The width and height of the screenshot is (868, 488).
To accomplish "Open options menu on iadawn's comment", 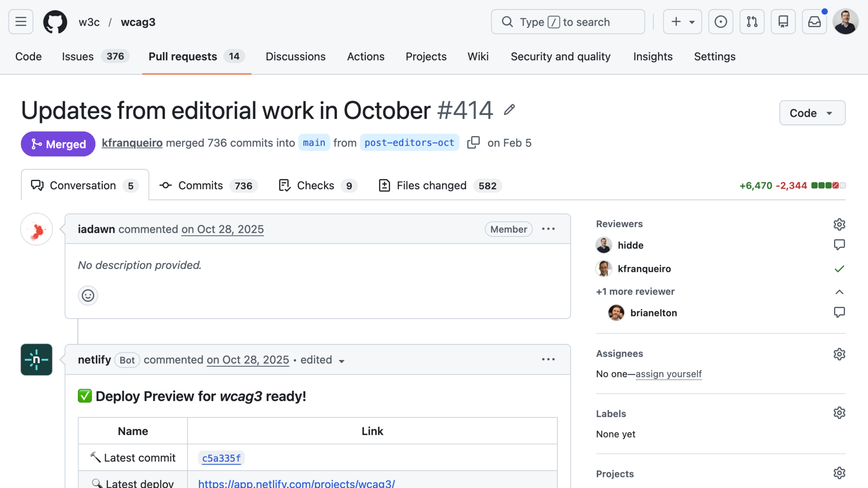I will [x=548, y=229].
